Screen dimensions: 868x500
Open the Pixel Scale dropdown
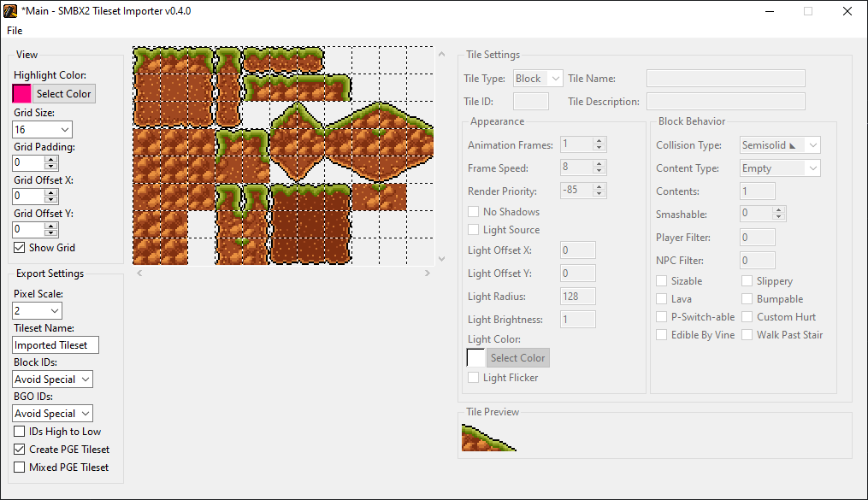[x=37, y=311]
